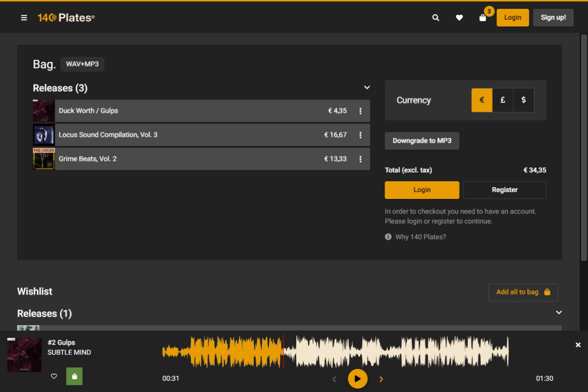Switch currency to US Dollar
The height and width of the screenshot is (392, 588).
pyautogui.click(x=524, y=100)
